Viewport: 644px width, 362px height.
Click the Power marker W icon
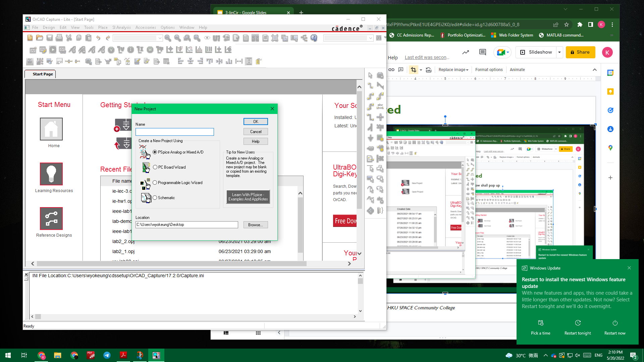(150, 50)
